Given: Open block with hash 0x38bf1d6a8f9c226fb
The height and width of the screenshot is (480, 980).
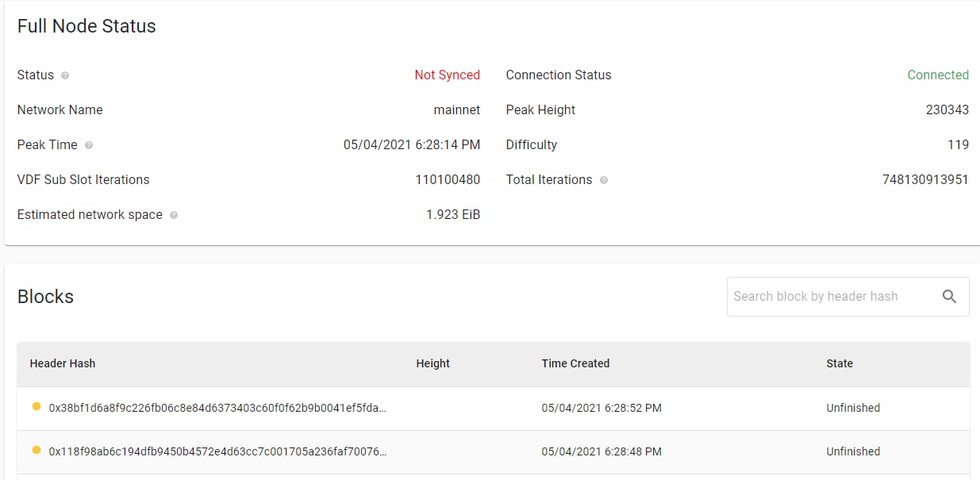Looking at the screenshot, I should pyautogui.click(x=217, y=408).
